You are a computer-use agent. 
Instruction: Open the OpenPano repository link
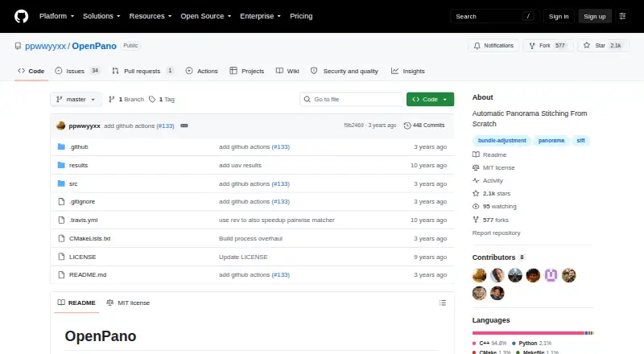pos(94,46)
